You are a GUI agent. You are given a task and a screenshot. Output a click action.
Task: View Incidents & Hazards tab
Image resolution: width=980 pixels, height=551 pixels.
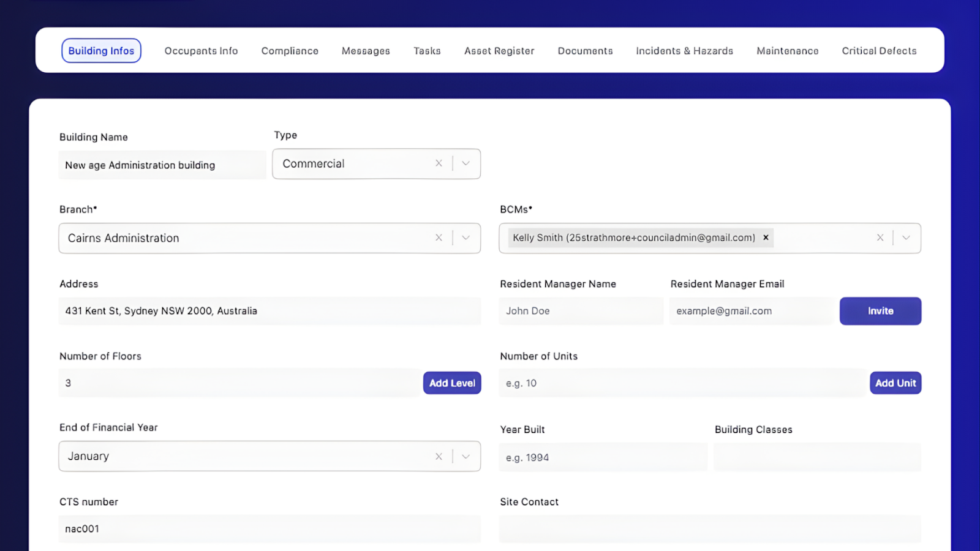[x=684, y=51]
